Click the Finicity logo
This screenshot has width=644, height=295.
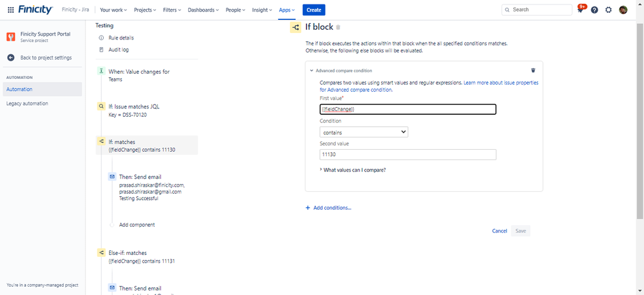pyautogui.click(x=35, y=10)
